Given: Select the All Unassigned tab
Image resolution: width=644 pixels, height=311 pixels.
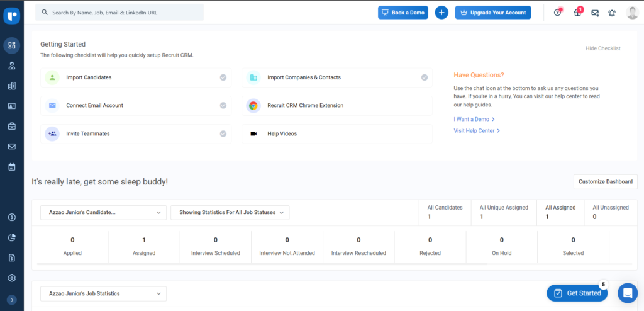Looking at the screenshot, I should click(611, 212).
